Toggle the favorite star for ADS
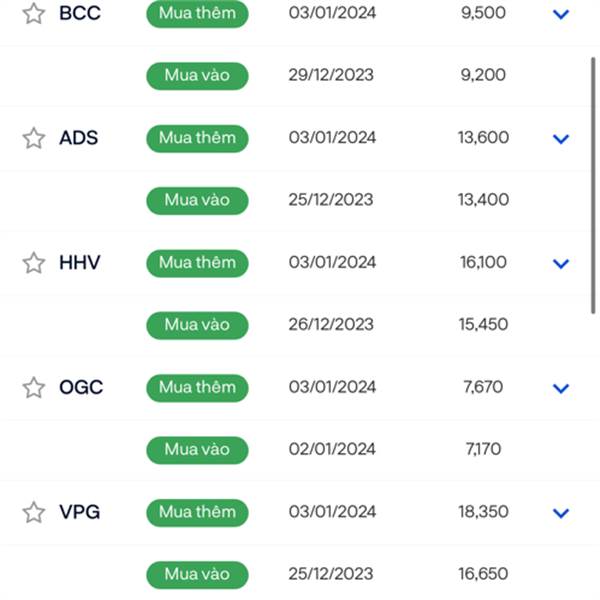Viewport: 600px width, 600px height. [34, 138]
